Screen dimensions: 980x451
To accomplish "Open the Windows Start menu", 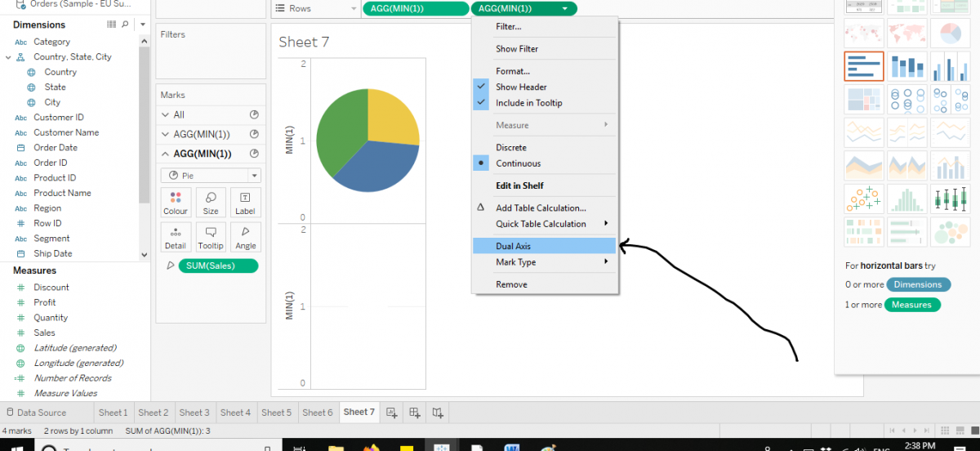I will pos(16,447).
